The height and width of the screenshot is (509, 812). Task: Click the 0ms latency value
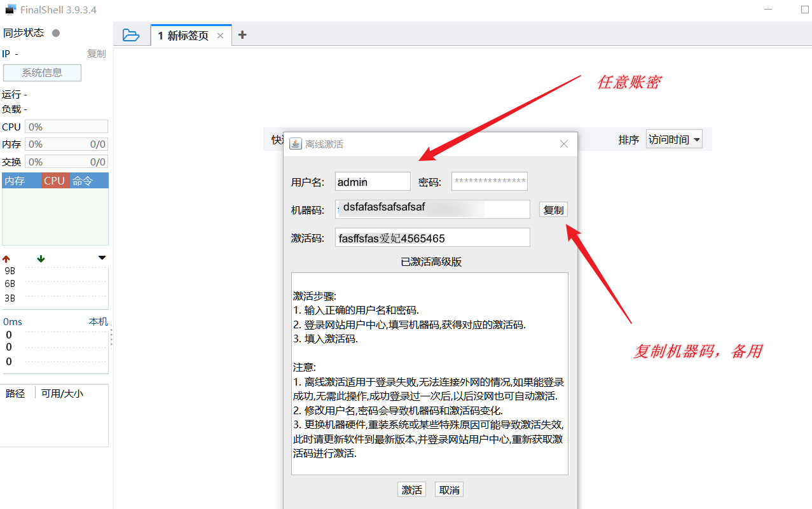point(13,322)
